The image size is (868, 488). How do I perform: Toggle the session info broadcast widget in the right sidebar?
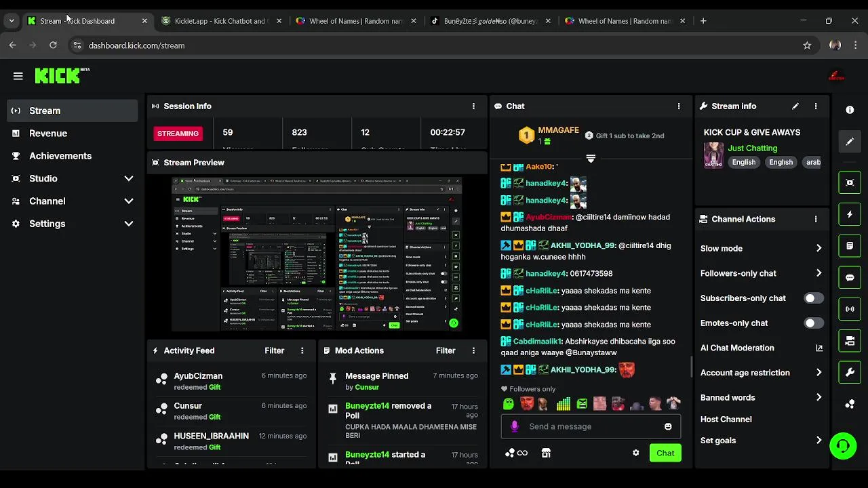(x=850, y=309)
